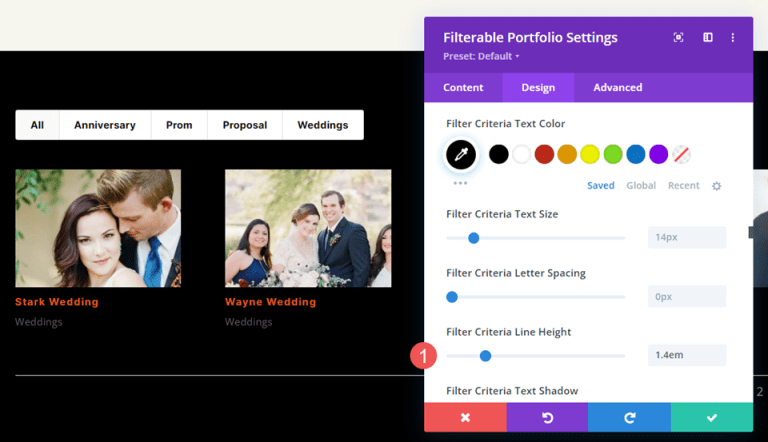The width and height of the screenshot is (768, 442).
Task: Click the eyedropper color picker icon
Action: (461, 154)
